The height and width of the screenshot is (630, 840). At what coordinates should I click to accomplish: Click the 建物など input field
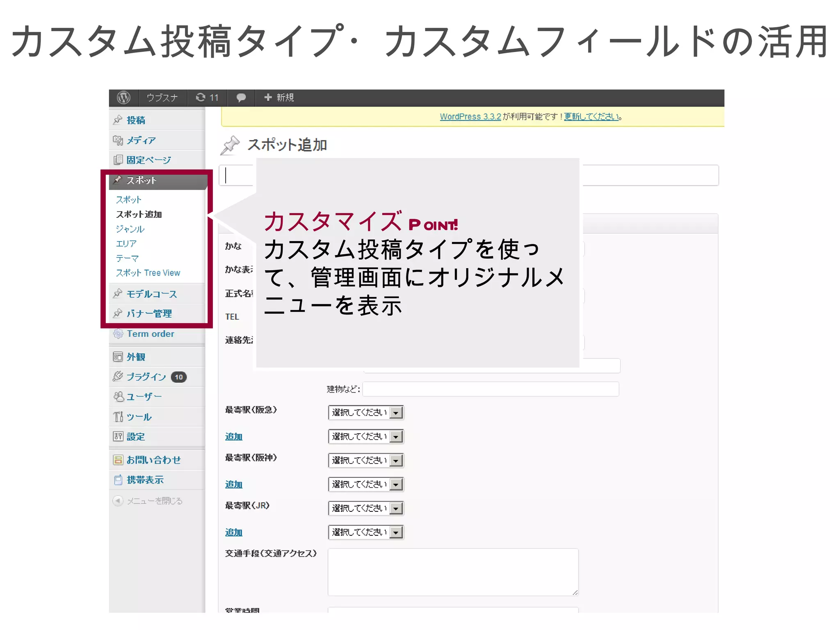point(491,389)
